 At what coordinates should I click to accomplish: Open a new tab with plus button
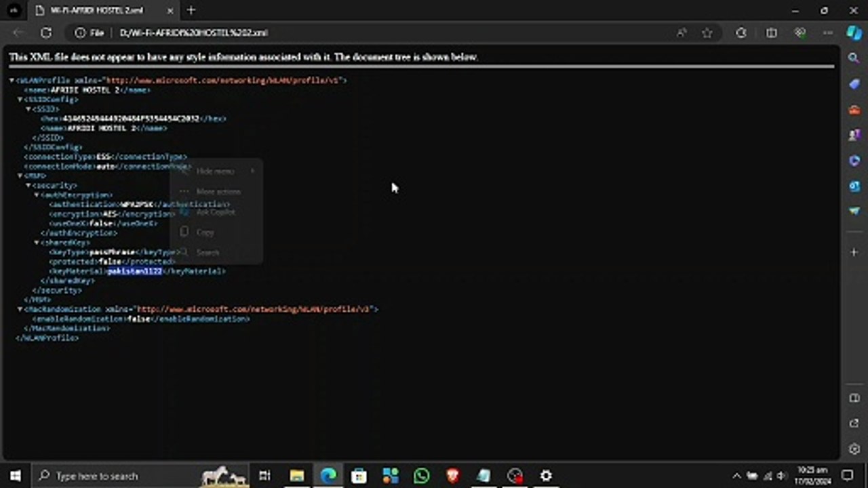coord(191,10)
